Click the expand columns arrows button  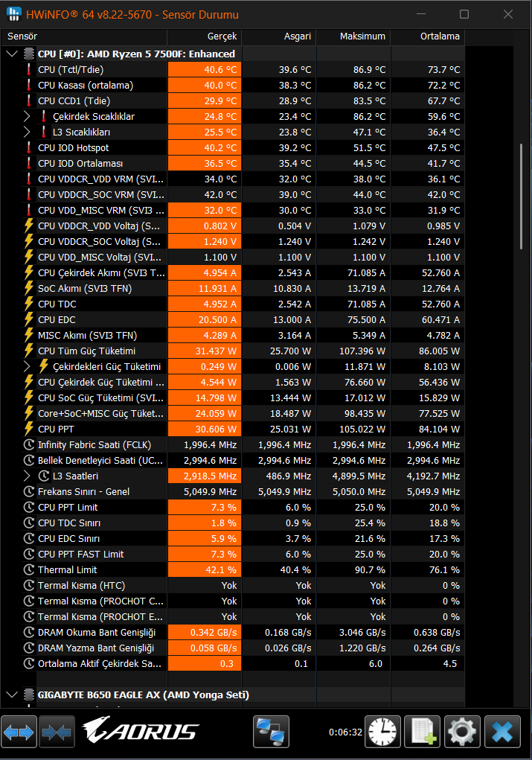coord(19,732)
